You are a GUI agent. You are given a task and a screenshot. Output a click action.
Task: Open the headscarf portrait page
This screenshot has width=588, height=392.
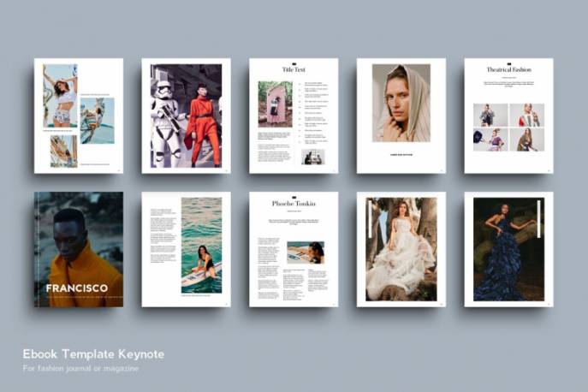click(401, 116)
